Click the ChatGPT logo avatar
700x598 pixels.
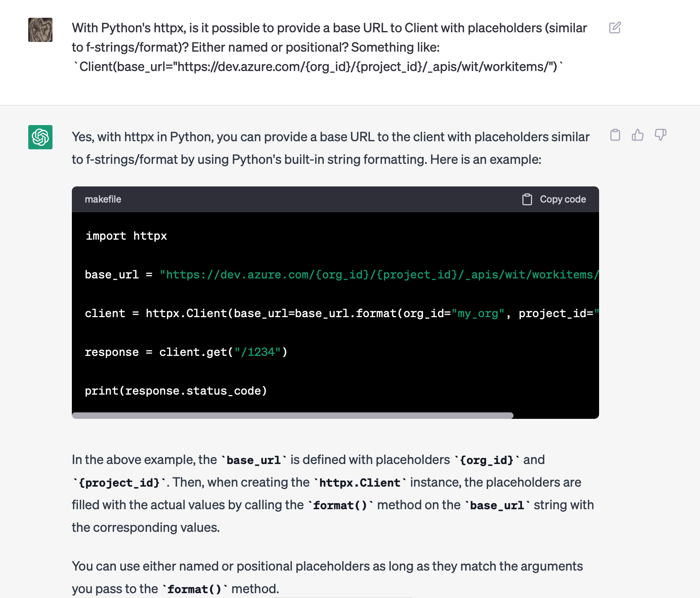coord(40,137)
